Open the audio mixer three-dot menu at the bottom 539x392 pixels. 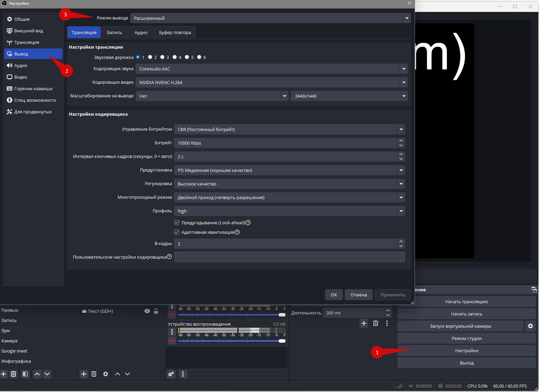(183, 374)
